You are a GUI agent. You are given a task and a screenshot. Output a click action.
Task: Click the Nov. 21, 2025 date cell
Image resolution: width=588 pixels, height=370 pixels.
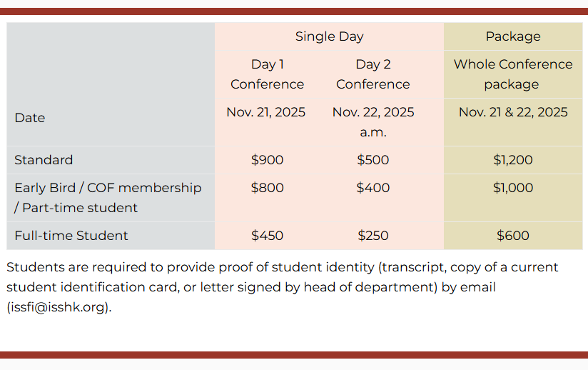point(266,112)
